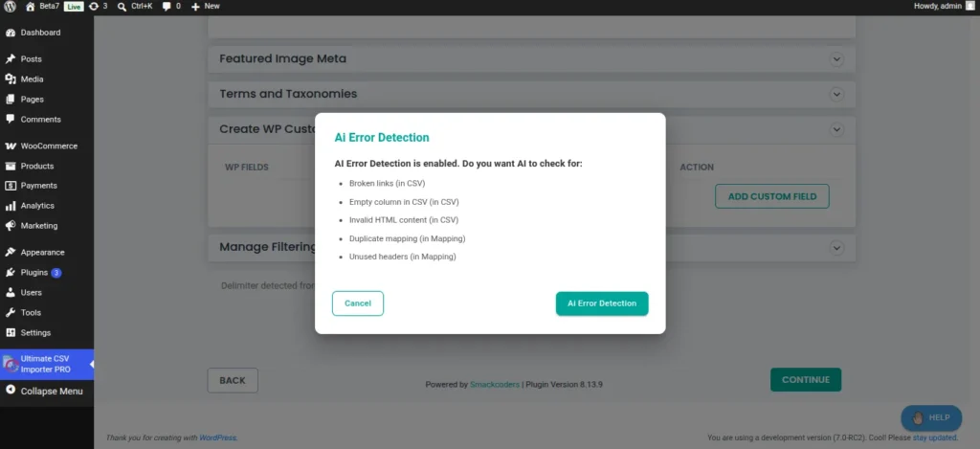980x449 pixels.
Task: Click the Tools wrench icon
Action: pos(10,313)
